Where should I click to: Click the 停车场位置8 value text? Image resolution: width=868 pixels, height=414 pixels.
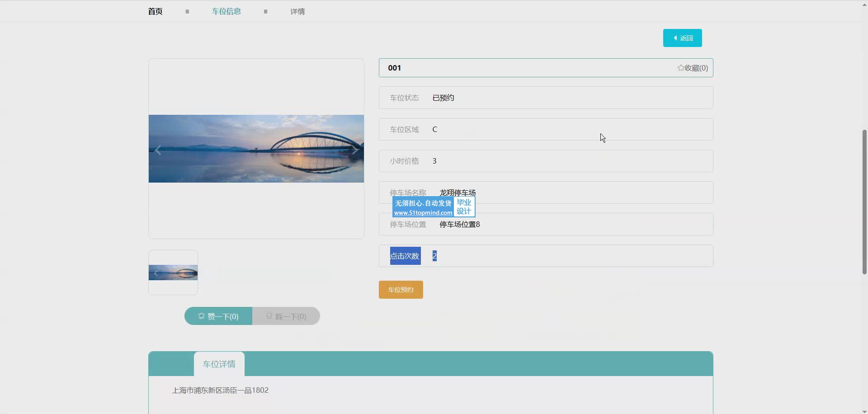click(x=459, y=225)
